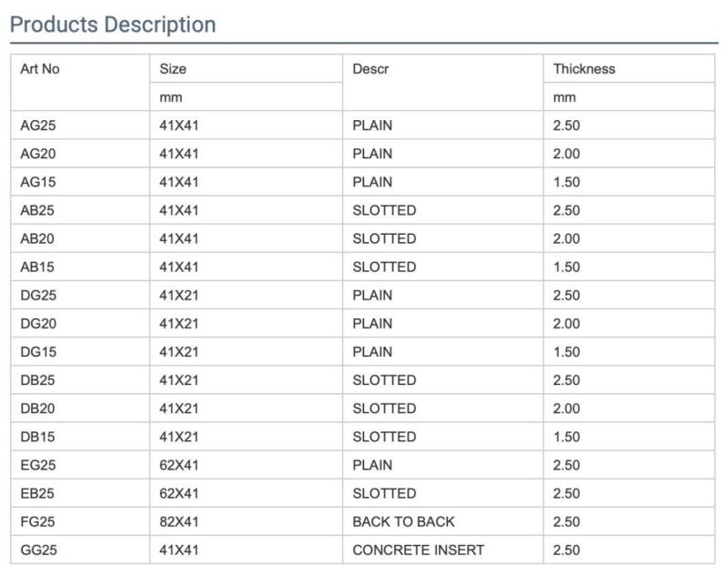
Task: Click the Descr column header
Action: [x=370, y=68]
